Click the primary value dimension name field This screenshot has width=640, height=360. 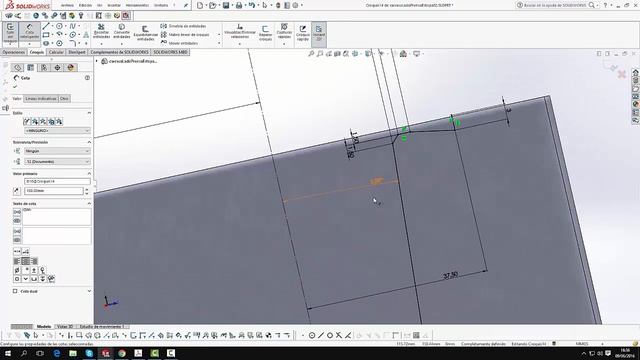[58, 181]
